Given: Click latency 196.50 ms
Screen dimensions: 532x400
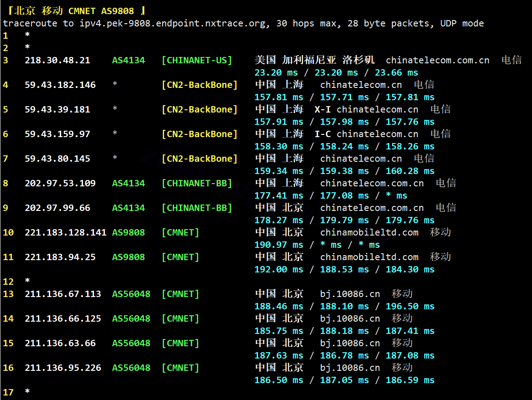Looking at the screenshot, I should pyautogui.click(x=410, y=307).
